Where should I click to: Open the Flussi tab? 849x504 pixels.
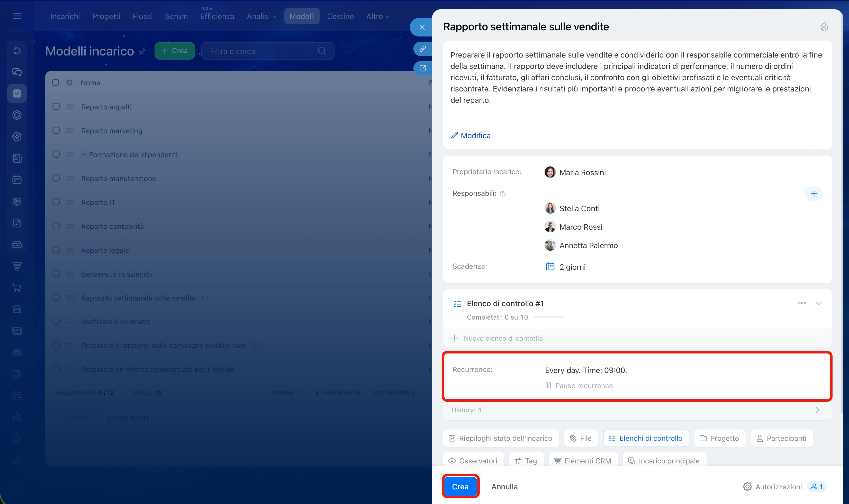click(x=142, y=16)
